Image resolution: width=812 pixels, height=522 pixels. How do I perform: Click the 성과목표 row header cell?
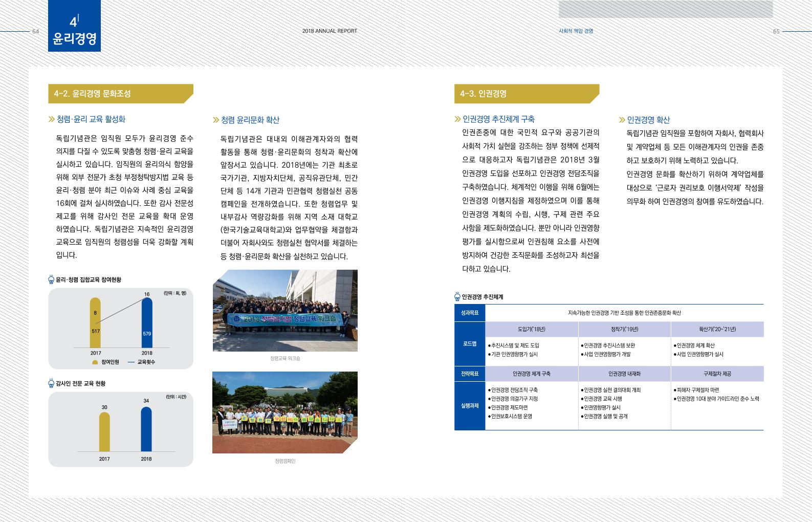[470, 313]
